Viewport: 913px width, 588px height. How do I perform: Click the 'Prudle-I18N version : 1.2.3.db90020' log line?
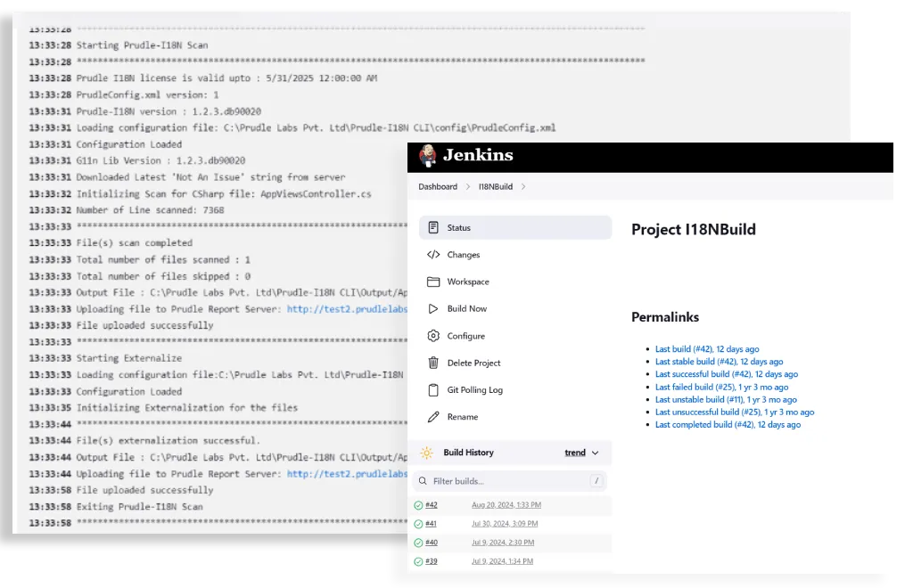tap(169, 111)
